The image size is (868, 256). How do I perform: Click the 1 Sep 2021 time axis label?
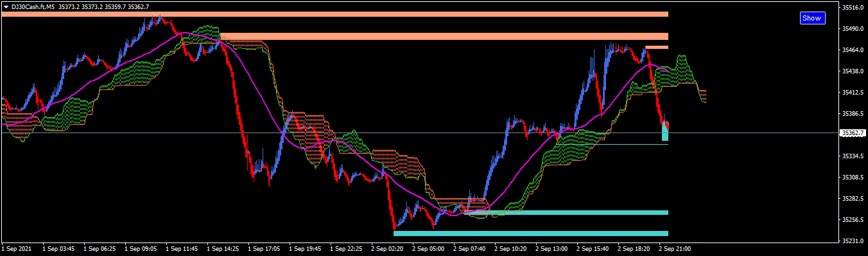coord(17,248)
